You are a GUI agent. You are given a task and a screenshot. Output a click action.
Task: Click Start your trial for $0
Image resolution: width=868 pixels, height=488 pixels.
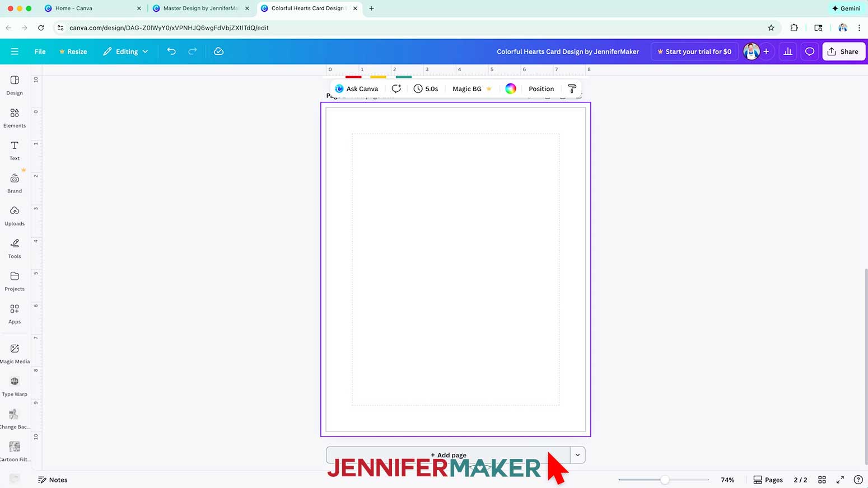[x=694, y=51]
